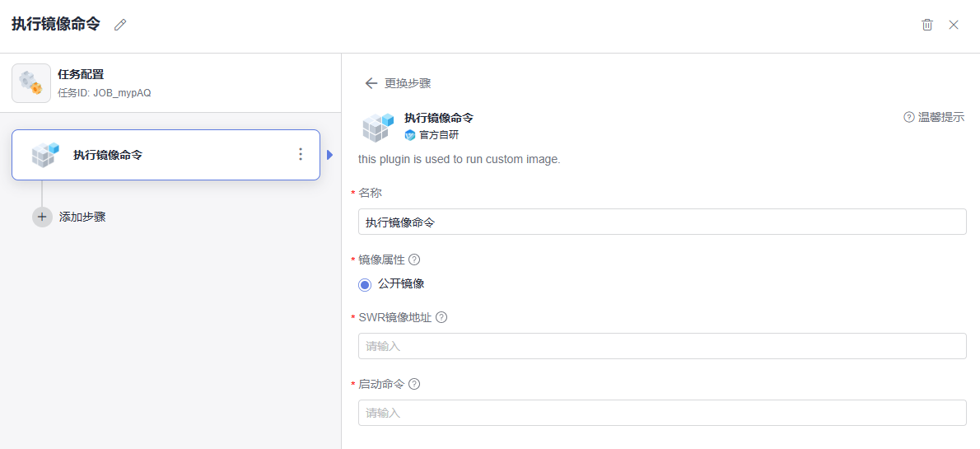Select the 执行镜像命令 step card label
This screenshot has width=980, height=449.
pyautogui.click(x=108, y=154)
